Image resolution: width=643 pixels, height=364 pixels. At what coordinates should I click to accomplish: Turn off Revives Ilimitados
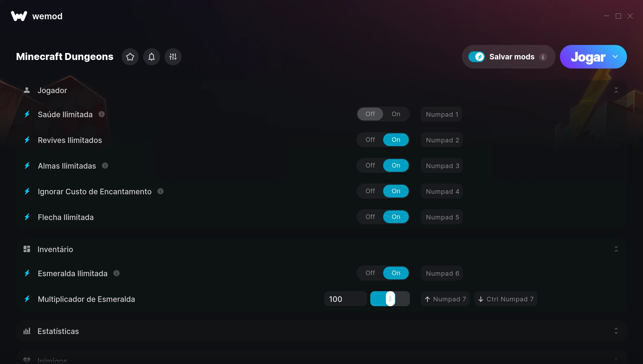point(370,140)
